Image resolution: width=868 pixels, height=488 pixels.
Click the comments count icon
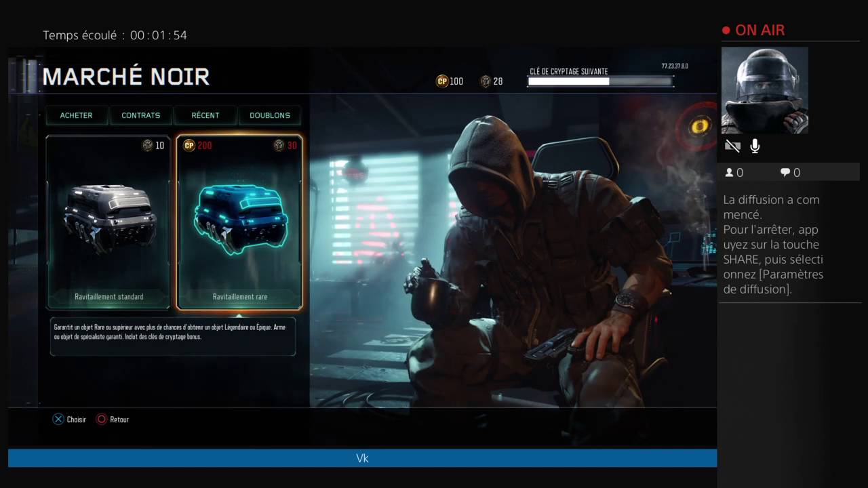(785, 173)
